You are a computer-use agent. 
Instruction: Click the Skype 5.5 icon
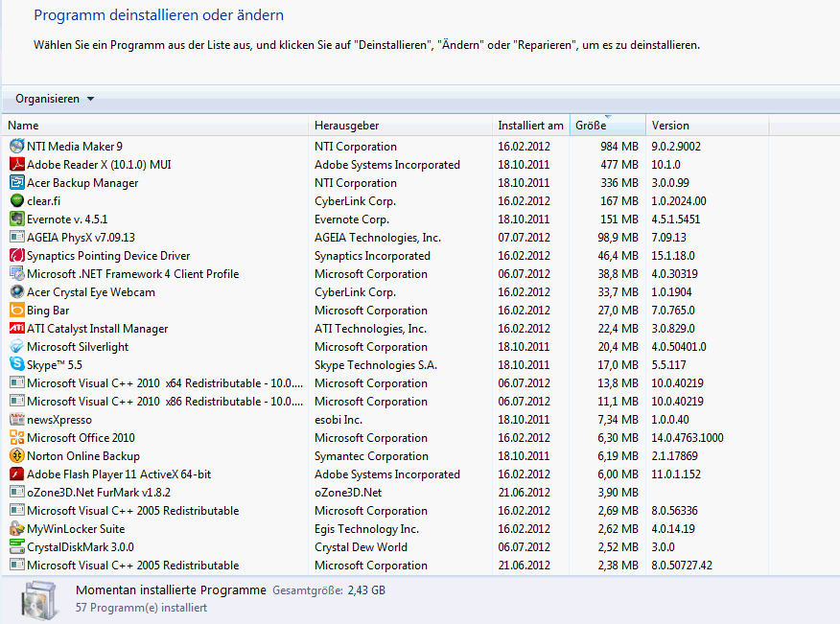(x=17, y=365)
